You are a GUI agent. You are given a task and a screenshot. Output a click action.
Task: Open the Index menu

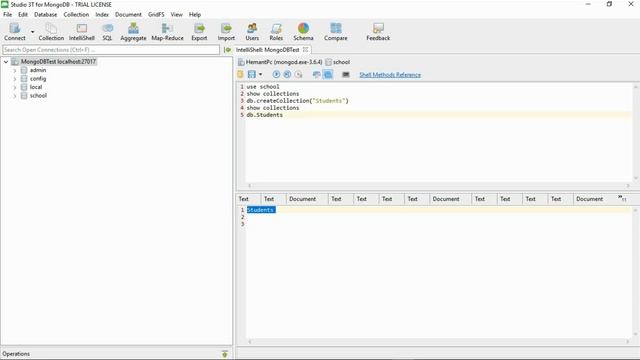(x=102, y=14)
